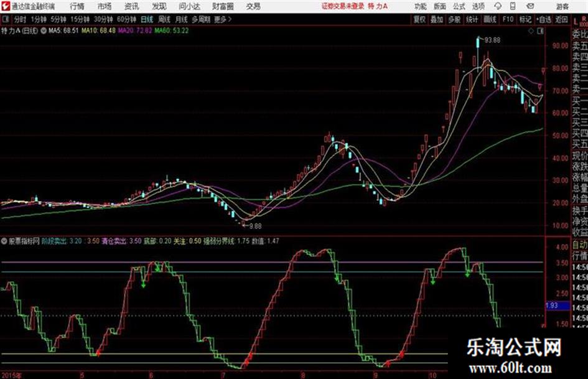Screen dimensions: 588x379
Task: Click the 多股 toolbar button
Action: 454,19
